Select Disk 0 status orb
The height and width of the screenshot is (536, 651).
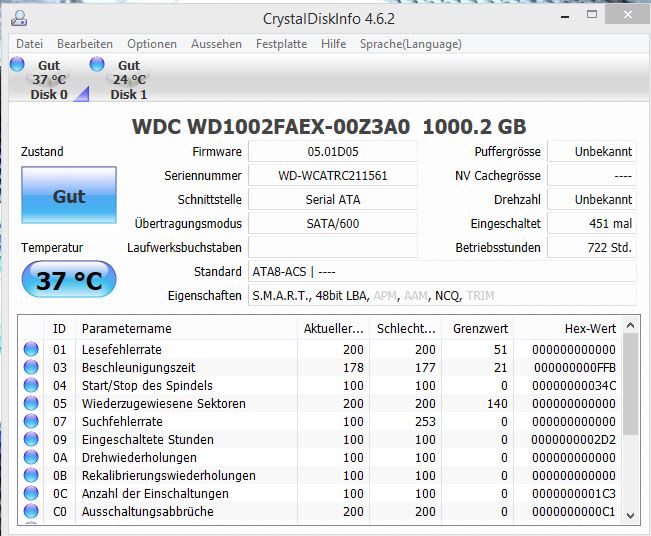click(x=17, y=64)
